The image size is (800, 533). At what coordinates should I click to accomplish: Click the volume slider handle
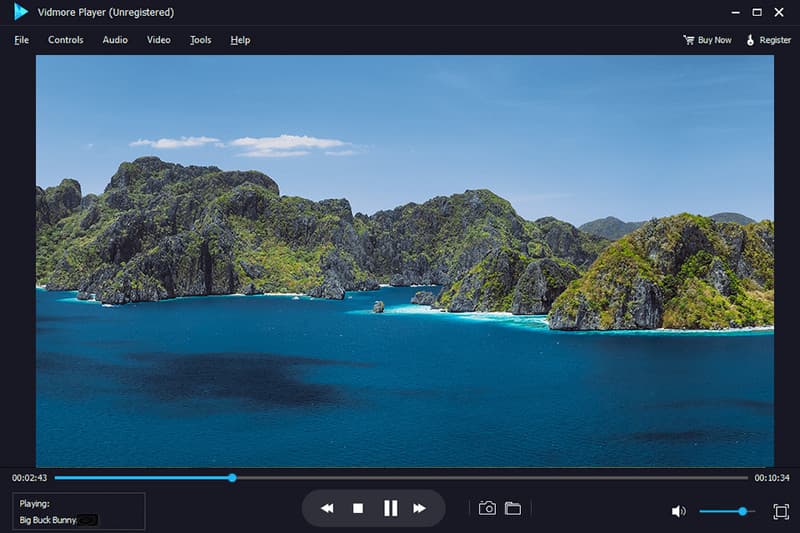tap(743, 511)
